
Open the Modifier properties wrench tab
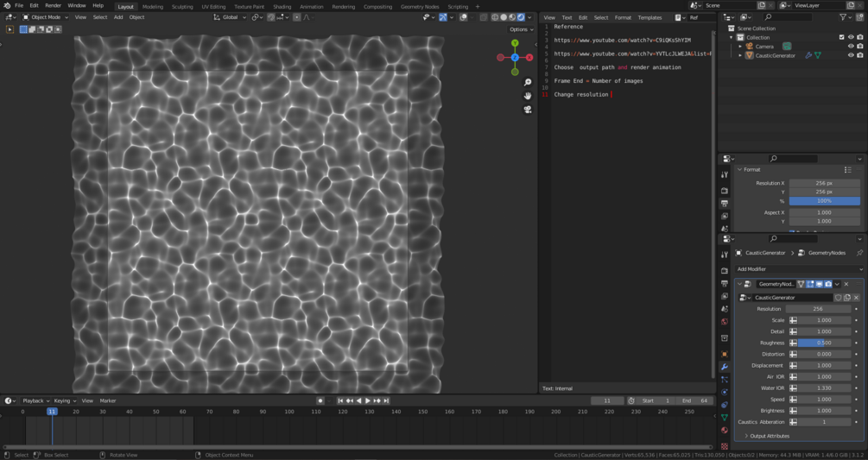click(x=724, y=367)
